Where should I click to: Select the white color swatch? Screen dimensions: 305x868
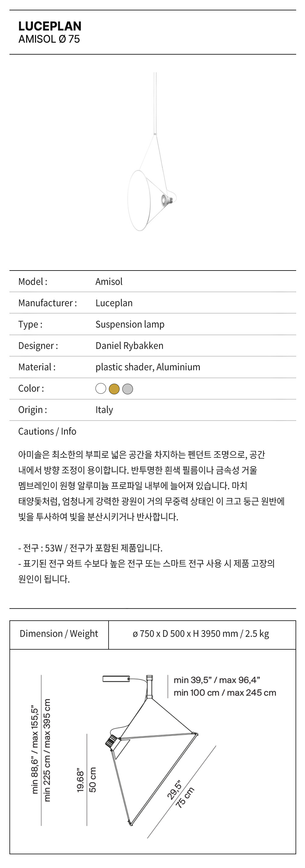[x=101, y=389]
